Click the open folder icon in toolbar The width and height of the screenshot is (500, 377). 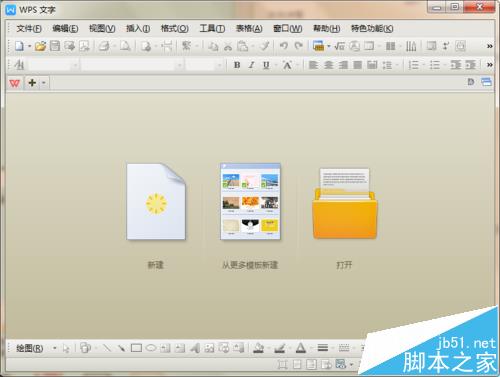click(x=40, y=46)
